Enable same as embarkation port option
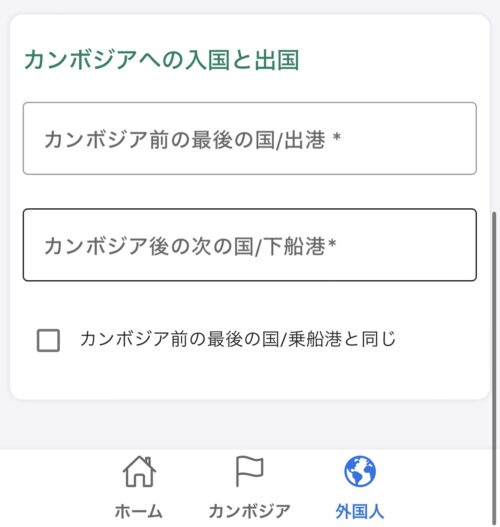This screenshot has height=527, width=500. click(48, 340)
